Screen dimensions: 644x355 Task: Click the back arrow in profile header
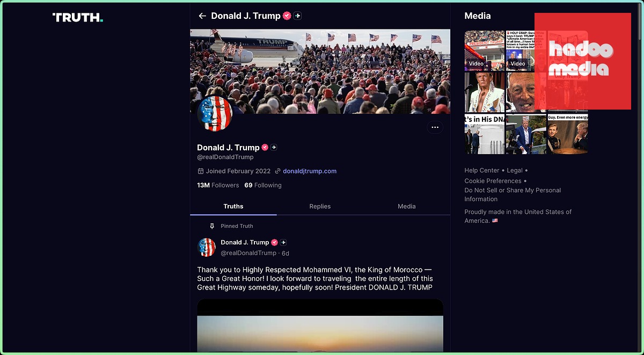point(202,16)
